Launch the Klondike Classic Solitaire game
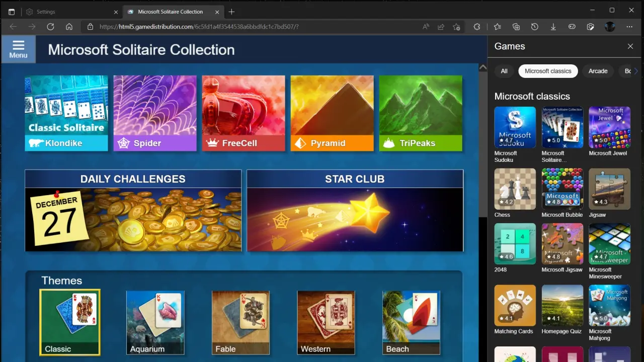Viewport: 644px width, 362px height. (66, 113)
